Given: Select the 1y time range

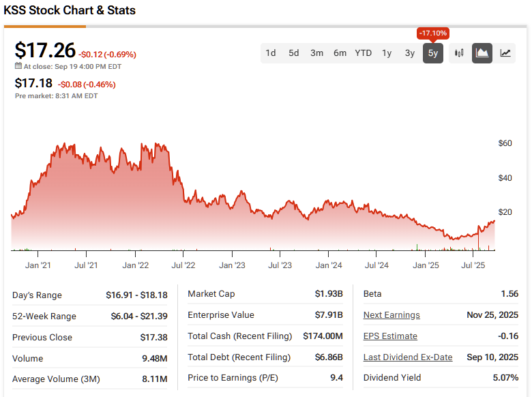Looking at the screenshot, I should [x=387, y=53].
